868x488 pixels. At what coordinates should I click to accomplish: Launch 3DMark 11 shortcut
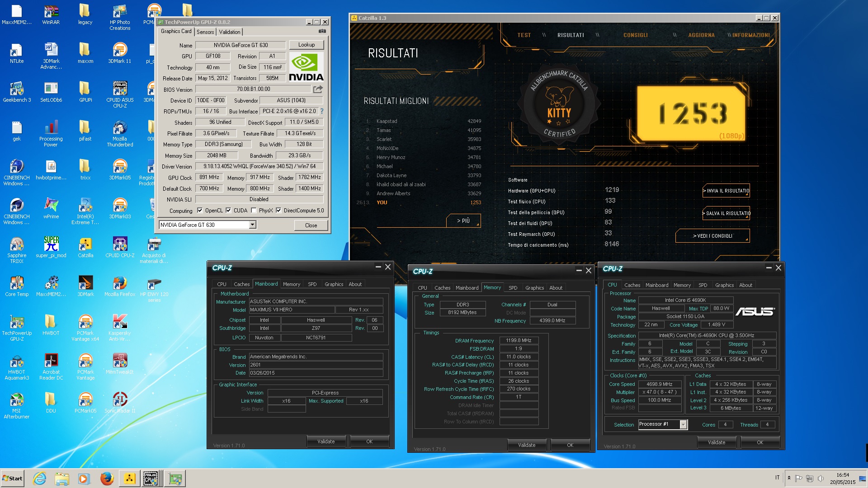(x=120, y=53)
